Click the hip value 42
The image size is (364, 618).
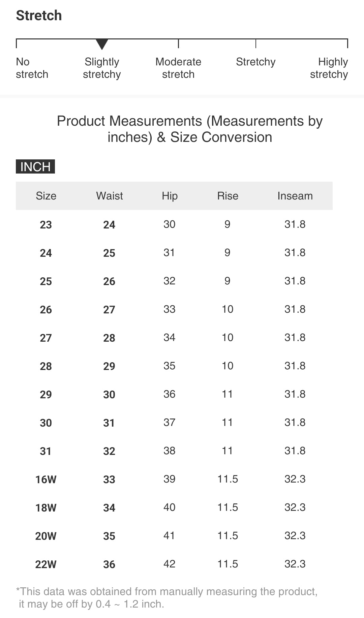pyautogui.click(x=169, y=564)
